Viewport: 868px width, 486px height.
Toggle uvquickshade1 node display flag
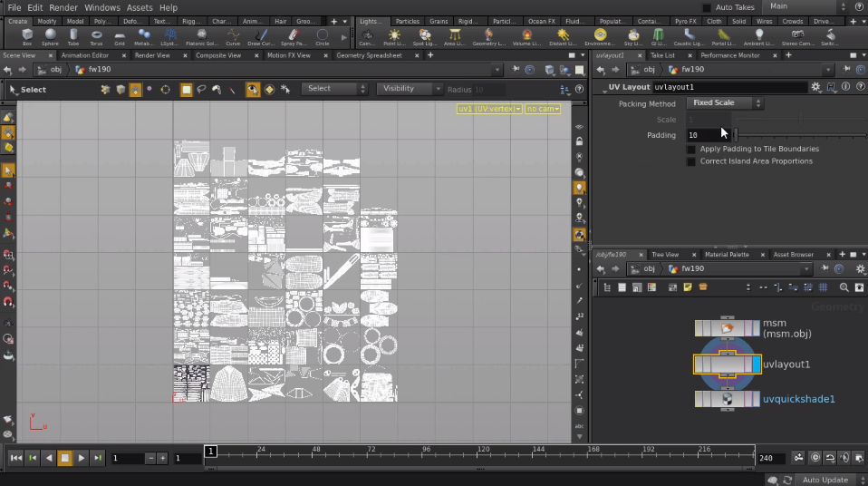757,399
